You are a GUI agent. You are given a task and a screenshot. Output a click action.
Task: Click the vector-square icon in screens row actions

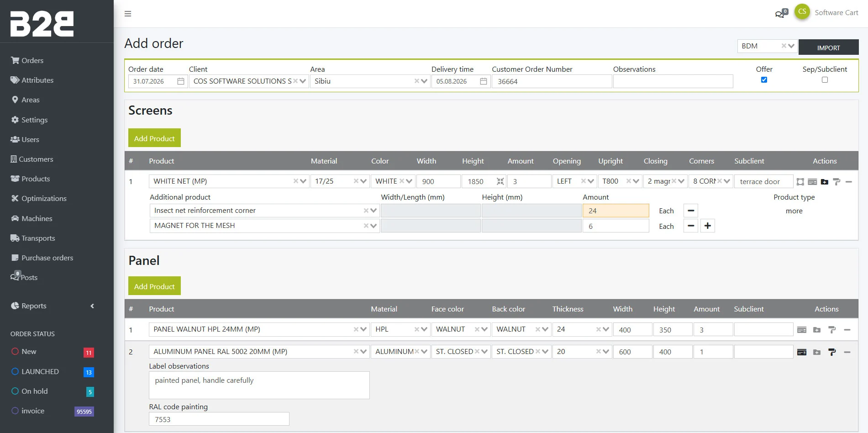tap(800, 182)
